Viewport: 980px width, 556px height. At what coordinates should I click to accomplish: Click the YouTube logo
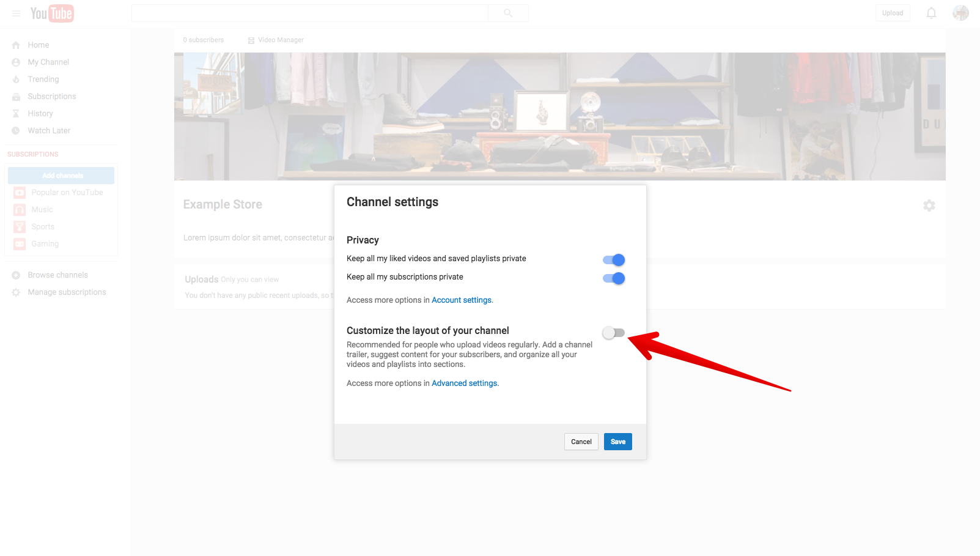click(x=52, y=13)
